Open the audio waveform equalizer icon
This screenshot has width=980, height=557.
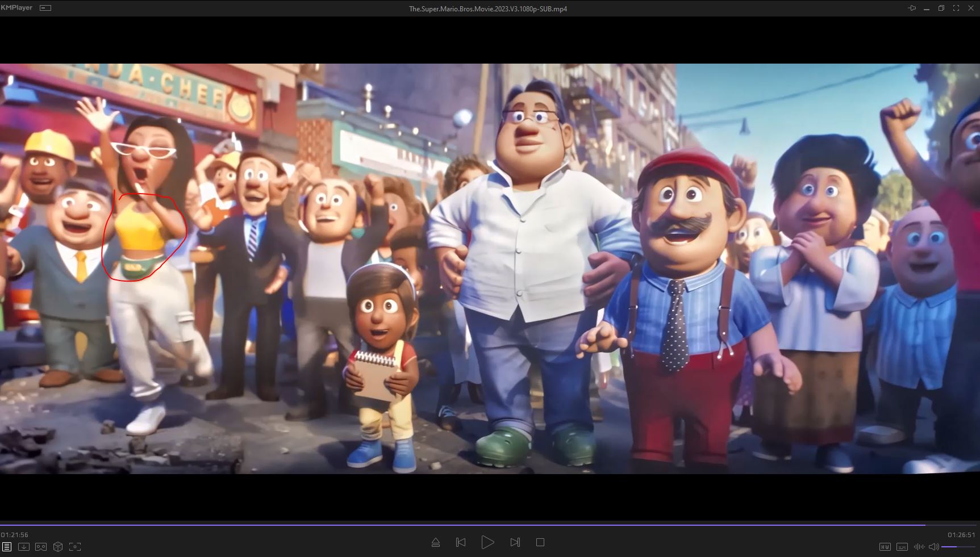[x=919, y=547]
